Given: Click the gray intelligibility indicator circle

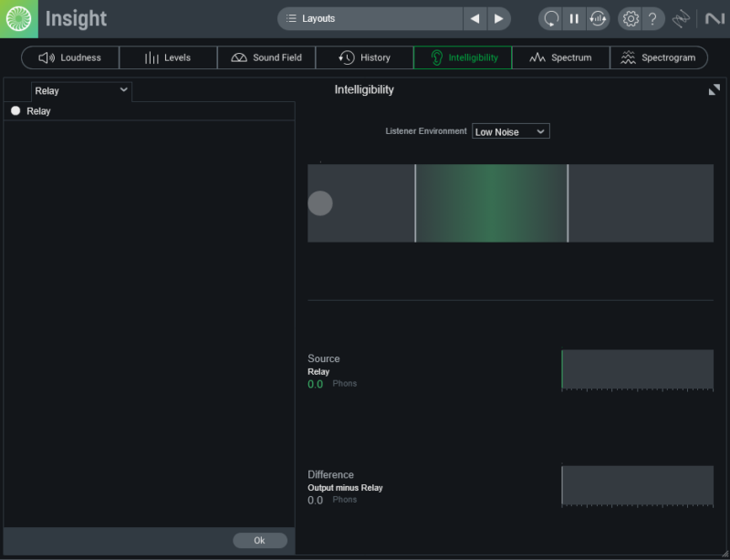Looking at the screenshot, I should [x=320, y=203].
